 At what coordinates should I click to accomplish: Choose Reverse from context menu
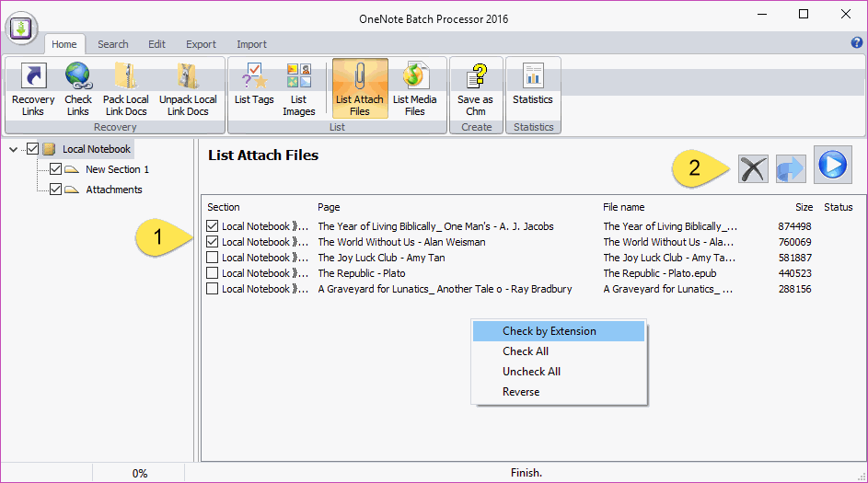coord(559,392)
